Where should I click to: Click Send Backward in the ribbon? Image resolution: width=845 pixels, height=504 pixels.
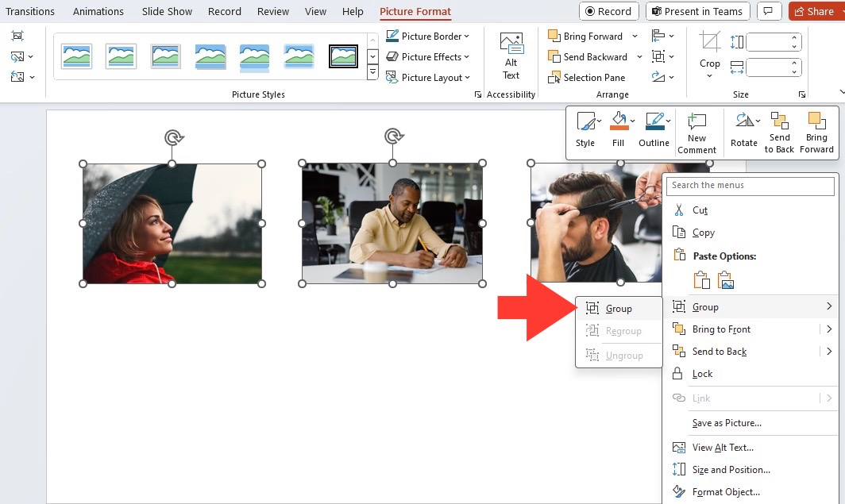(588, 56)
